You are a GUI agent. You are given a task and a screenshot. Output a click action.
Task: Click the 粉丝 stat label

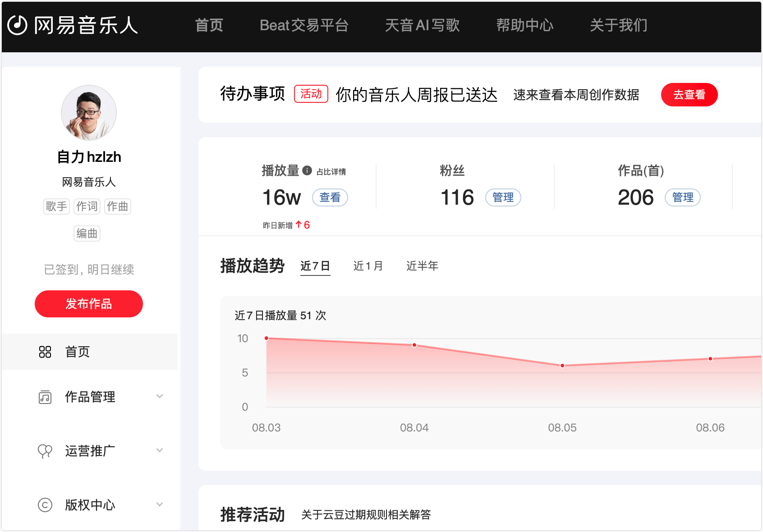pos(452,170)
